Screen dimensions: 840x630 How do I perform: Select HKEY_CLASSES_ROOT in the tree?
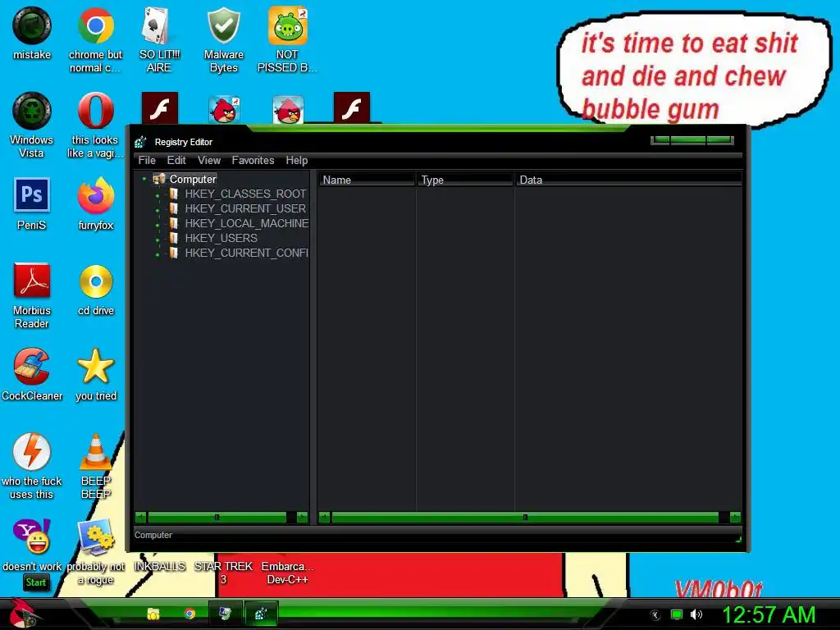pos(245,194)
